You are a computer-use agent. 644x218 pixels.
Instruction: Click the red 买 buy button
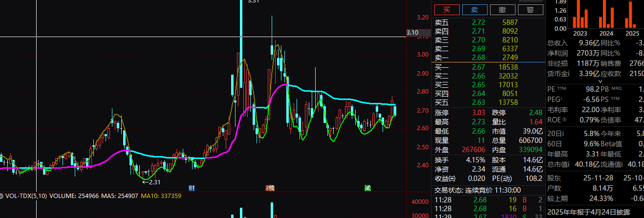[447, 10]
